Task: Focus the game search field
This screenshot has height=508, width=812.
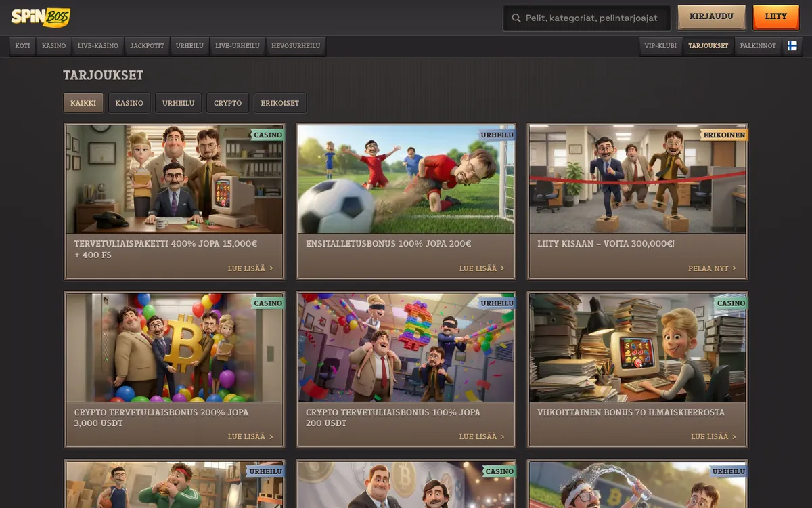Action: (587, 18)
